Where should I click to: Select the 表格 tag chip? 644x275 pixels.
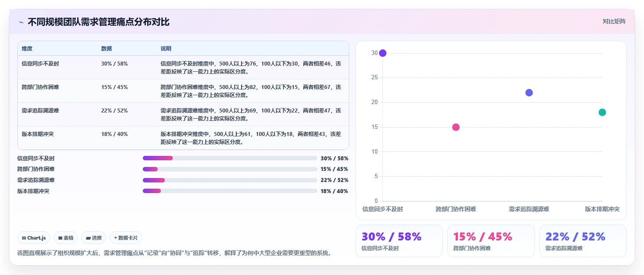pos(66,238)
